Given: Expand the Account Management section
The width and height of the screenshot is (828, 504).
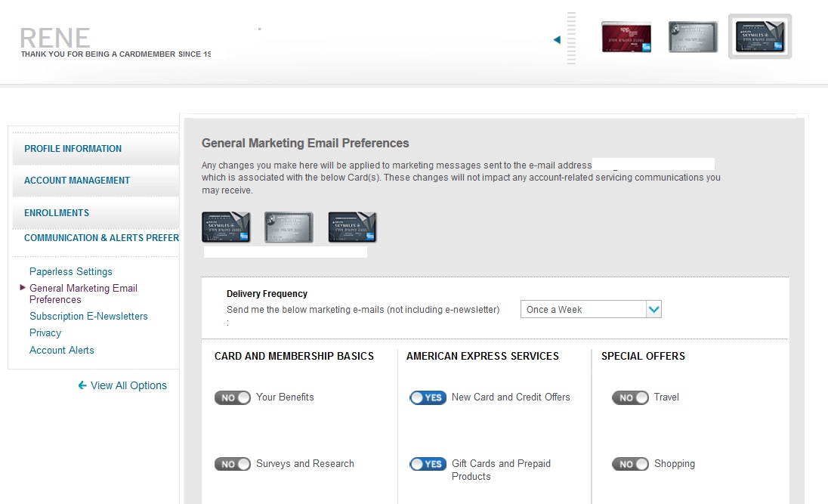Looking at the screenshot, I should (77, 181).
